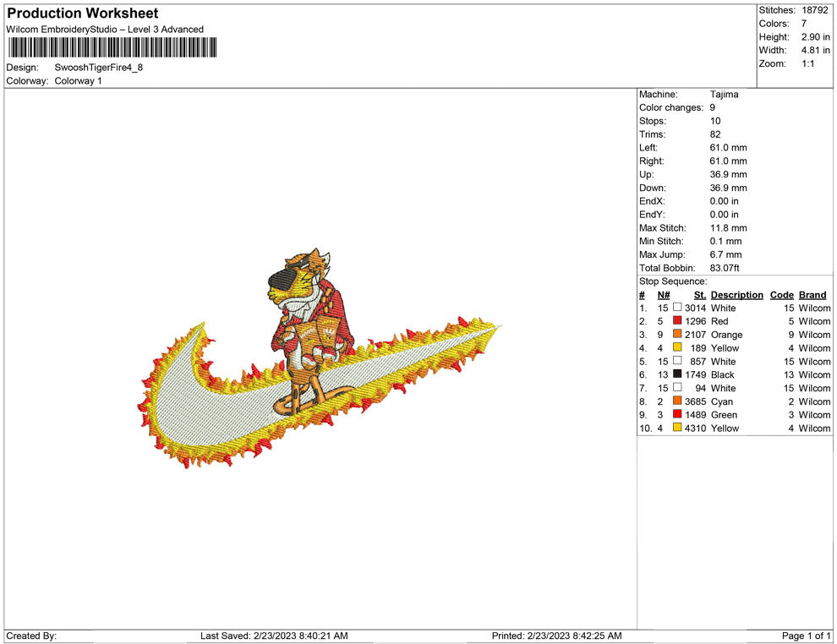Check the White color box for stop 1
837x644 pixels.
point(676,308)
